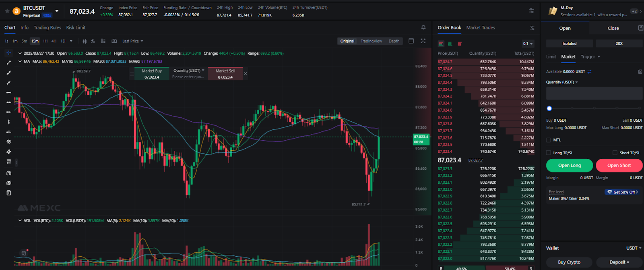Choose the horizontal line drawing tool
644x270 pixels.
click(x=9, y=92)
